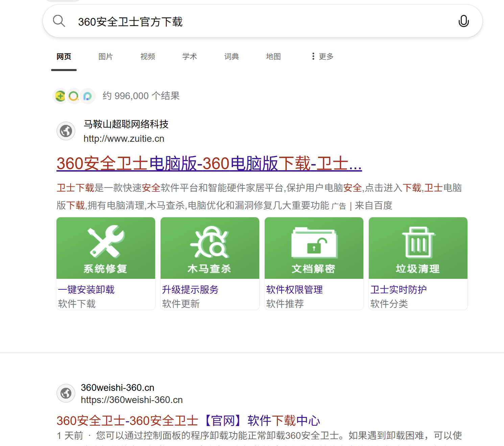The image size is (504, 446).
Task: Click the 约 996,000 个结果 count text
Action: pyautogui.click(x=141, y=96)
